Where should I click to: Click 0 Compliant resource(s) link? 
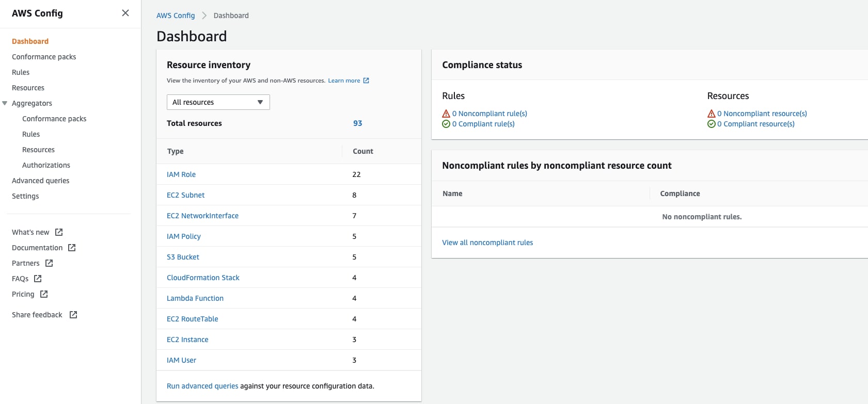coord(756,124)
